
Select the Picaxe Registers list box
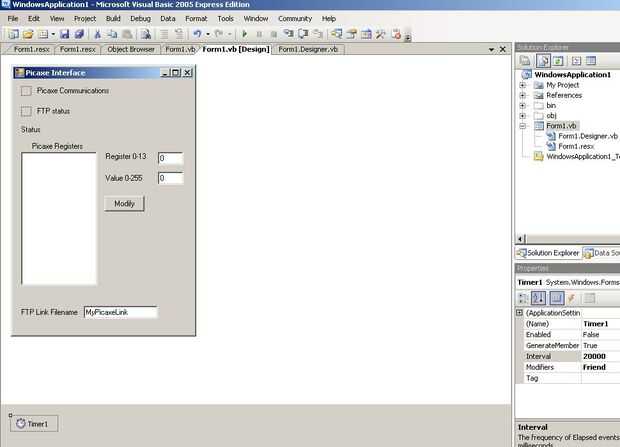59,219
